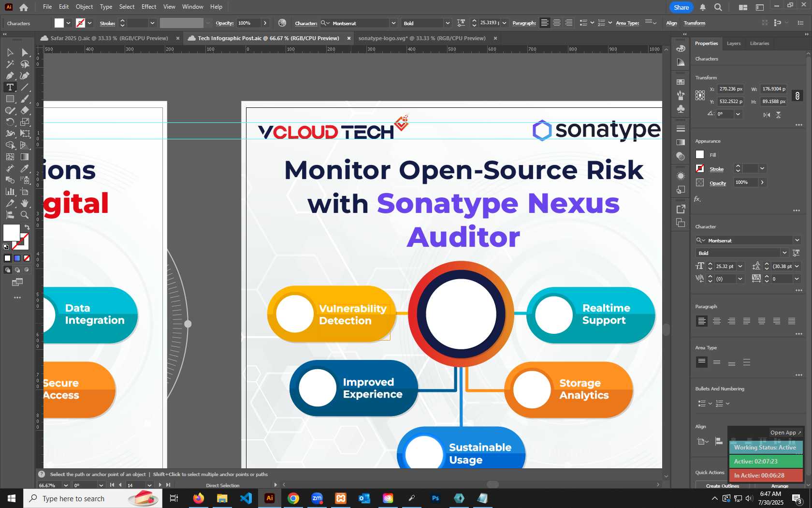Enable justify all lines in Paragraph

coord(792,321)
